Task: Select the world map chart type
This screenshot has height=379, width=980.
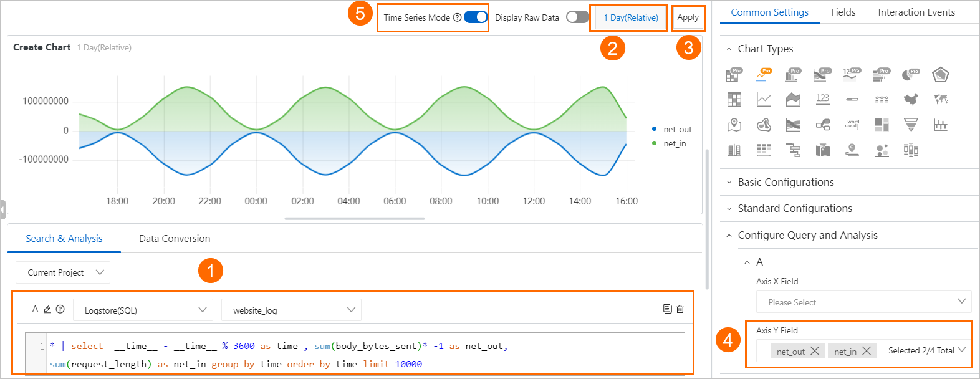Action: click(941, 99)
